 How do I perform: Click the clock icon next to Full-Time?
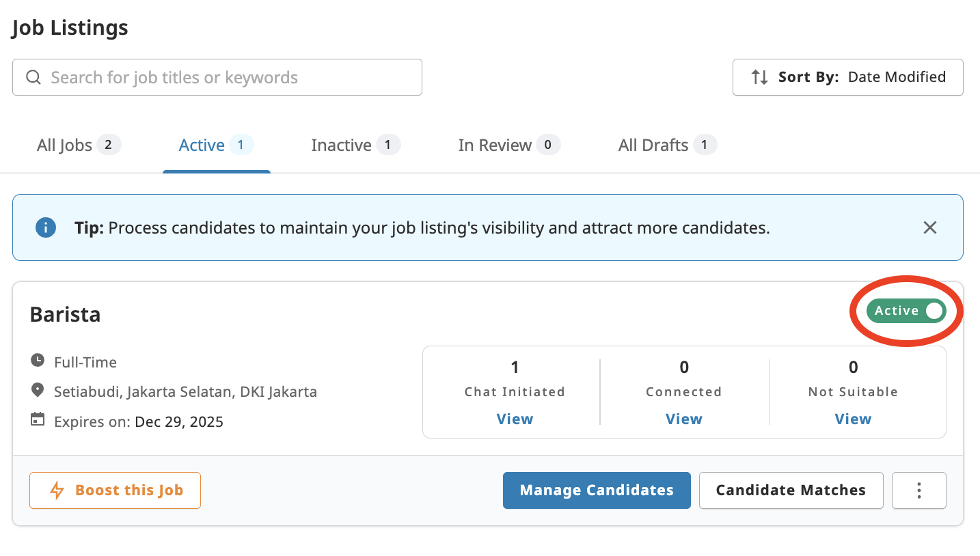pos(38,361)
